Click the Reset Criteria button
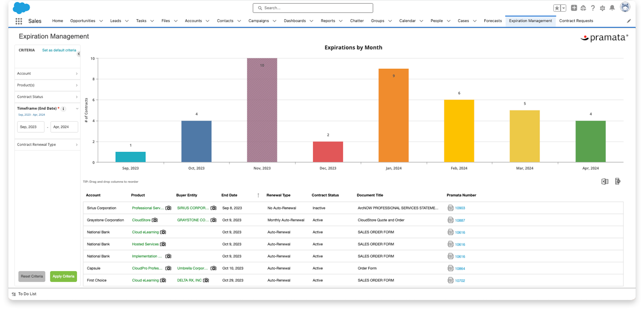 32,276
